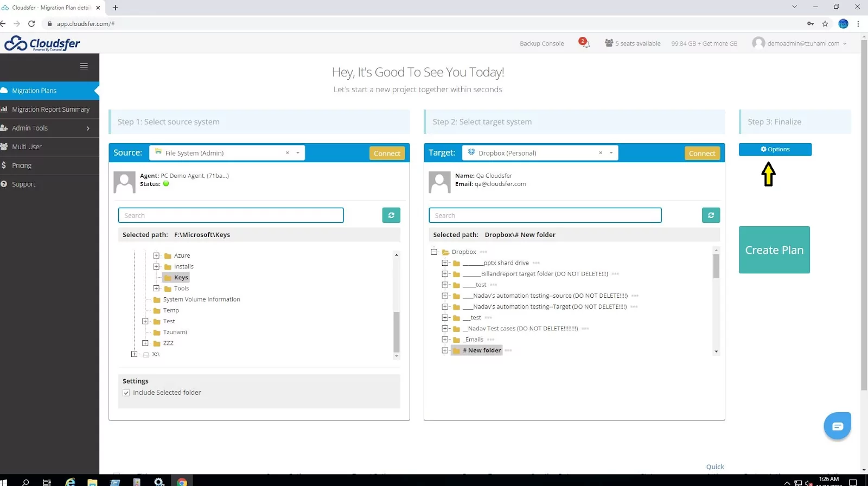Viewport: 868px width, 486px height.
Task: Expand the X:\ drive
Action: (x=135, y=354)
